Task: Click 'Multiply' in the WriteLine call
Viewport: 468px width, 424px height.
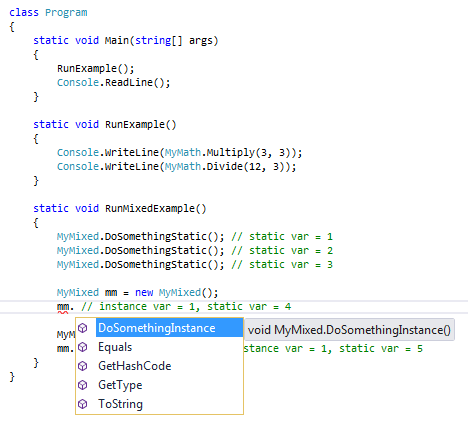Action: click(x=231, y=153)
